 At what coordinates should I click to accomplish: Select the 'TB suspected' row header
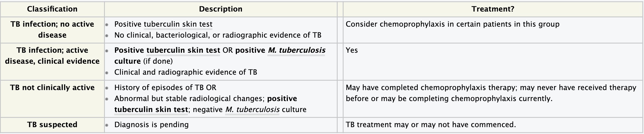pos(52,125)
